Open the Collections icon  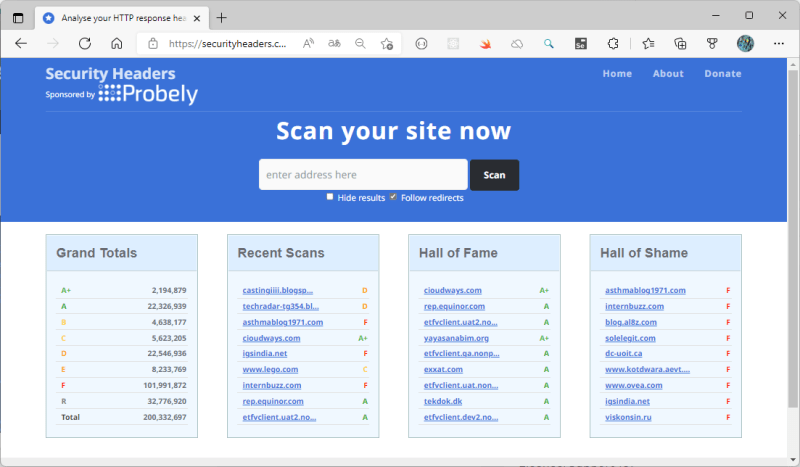[680, 44]
